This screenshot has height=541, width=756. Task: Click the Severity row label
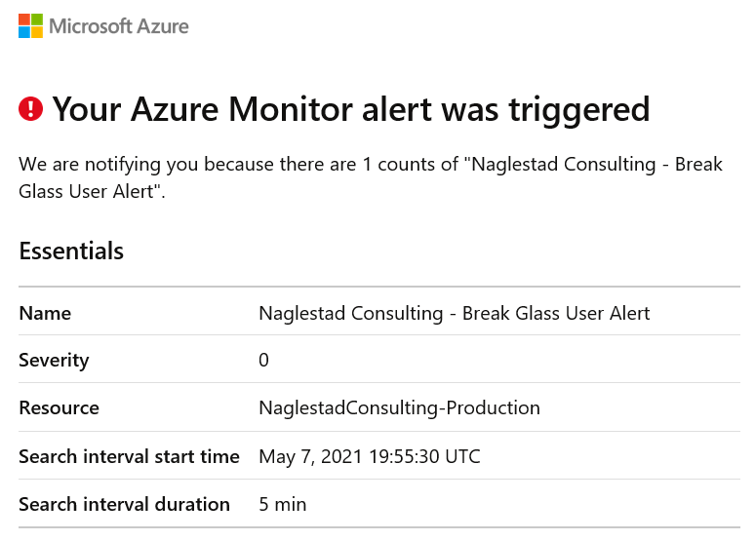tap(54, 361)
